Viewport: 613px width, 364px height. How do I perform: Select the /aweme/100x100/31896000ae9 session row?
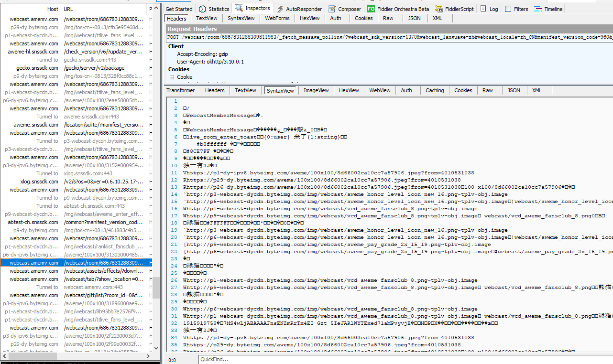tap(77, 303)
